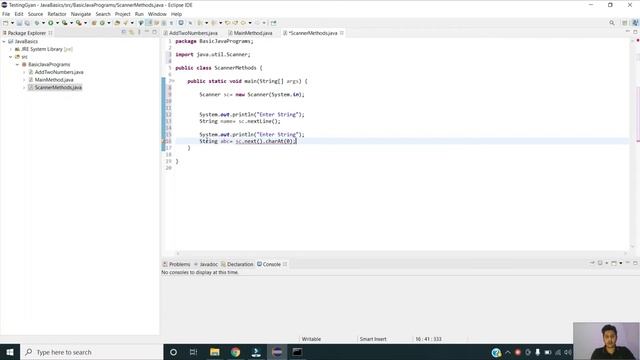The width and height of the screenshot is (640, 360).
Task: Open Chrome from the taskbar
Action: click(x=236, y=352)
